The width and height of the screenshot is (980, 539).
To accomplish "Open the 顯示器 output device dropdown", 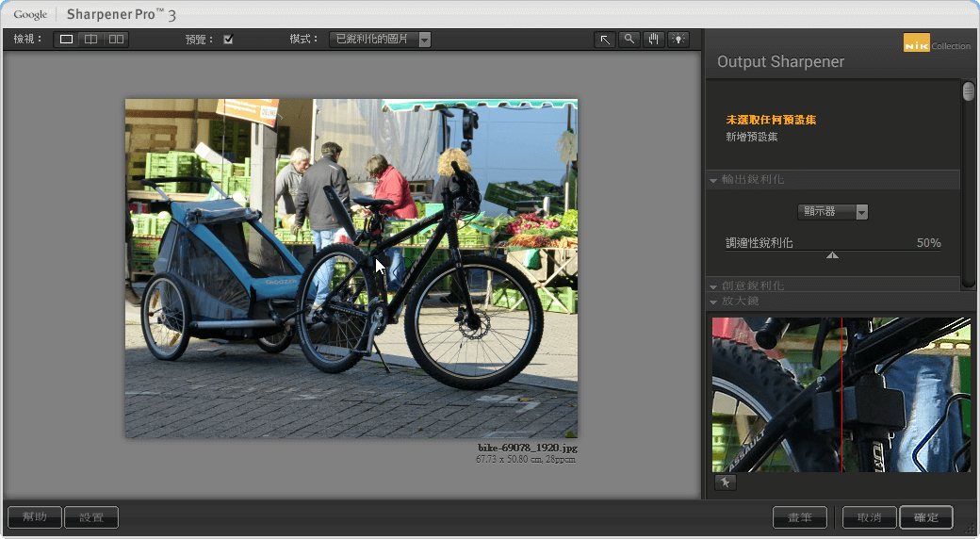I will (x=832, y=212).
